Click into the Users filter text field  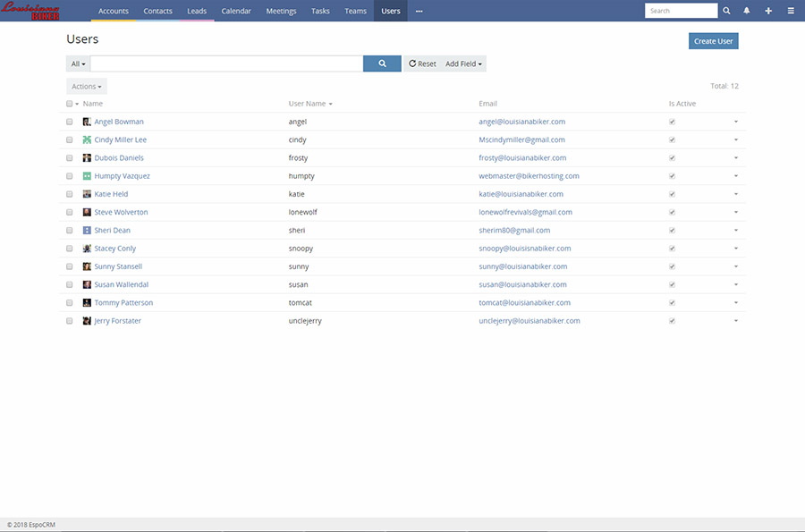tap(226, 63)
